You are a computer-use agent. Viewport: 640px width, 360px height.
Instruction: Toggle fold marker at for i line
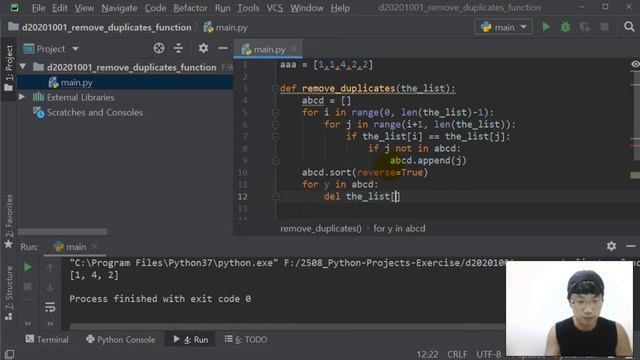pyautogui.click(x=276, y=113)
